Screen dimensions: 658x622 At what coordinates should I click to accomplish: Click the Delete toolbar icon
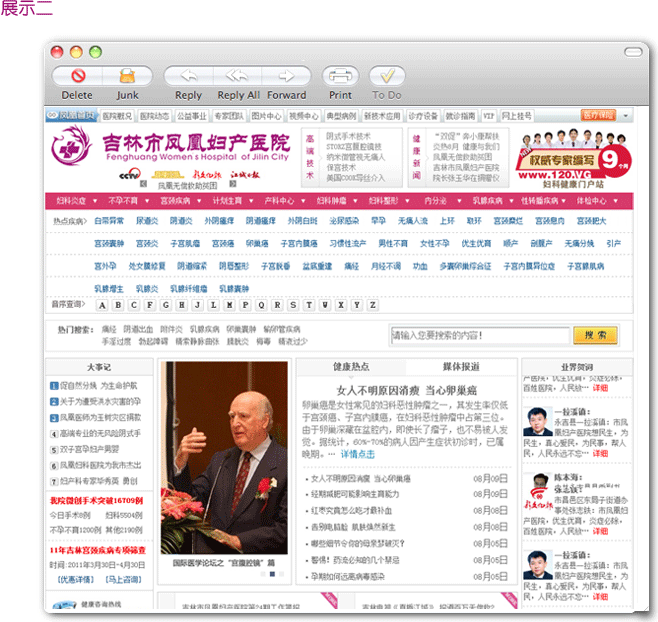[x=78, y=76]
